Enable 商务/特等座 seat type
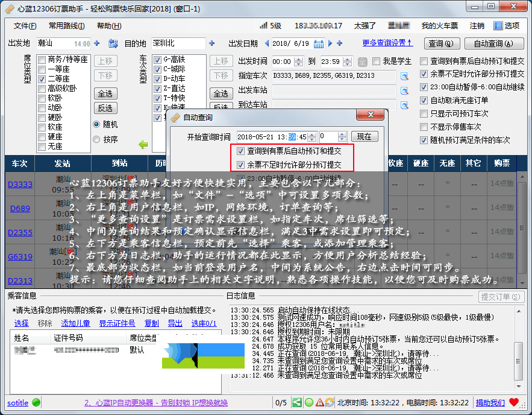The height and width of the screenshot is (415, 532). pyautogui.click(x=42, y=60)
